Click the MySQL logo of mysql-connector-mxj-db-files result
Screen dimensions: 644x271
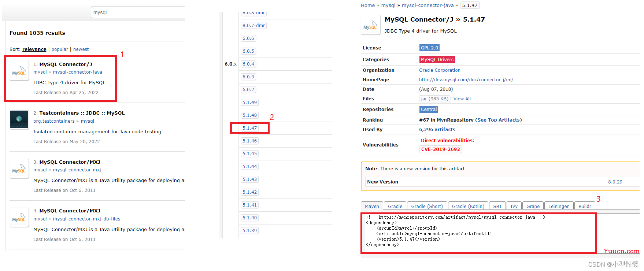coord(19,218)
